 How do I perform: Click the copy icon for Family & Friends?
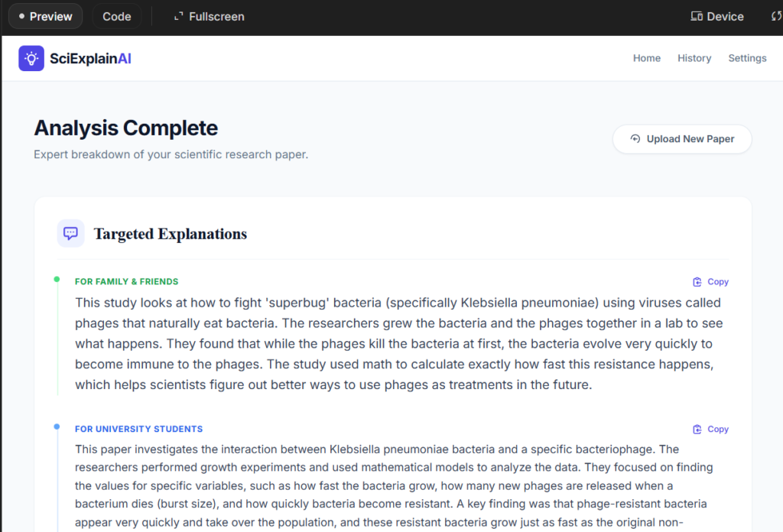697,282
